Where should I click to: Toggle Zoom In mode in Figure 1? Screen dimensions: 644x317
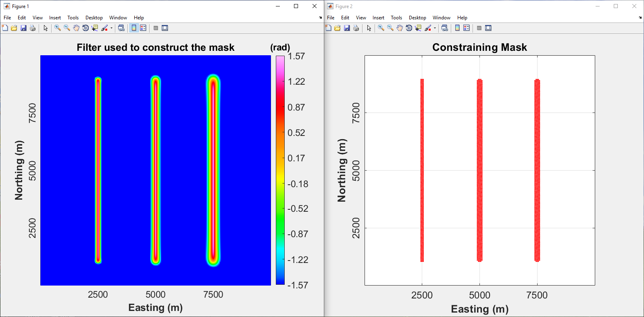tap(58, 28)
